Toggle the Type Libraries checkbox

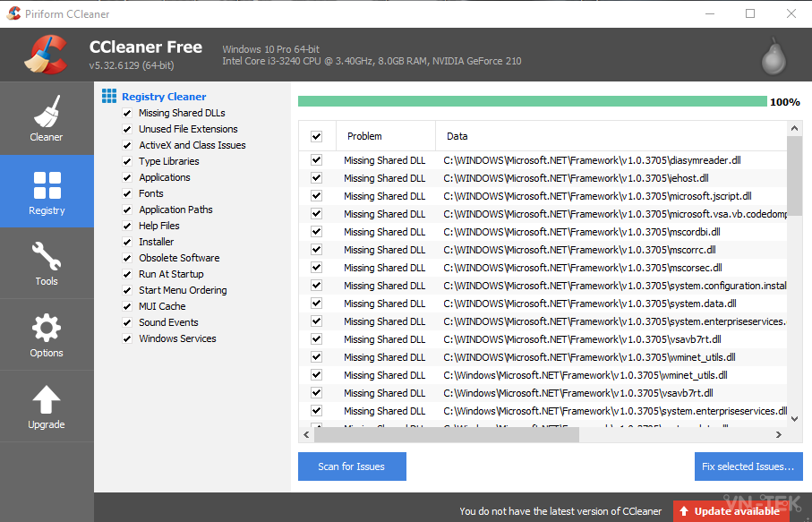point(127,161)
